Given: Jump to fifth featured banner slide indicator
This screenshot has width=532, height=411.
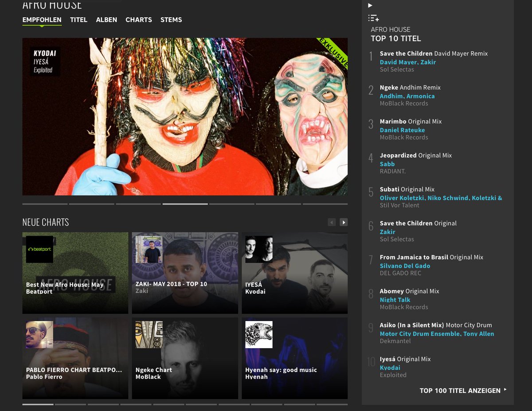Looking at the screenshot, I should pyautogui.click(x=232, y=204).
